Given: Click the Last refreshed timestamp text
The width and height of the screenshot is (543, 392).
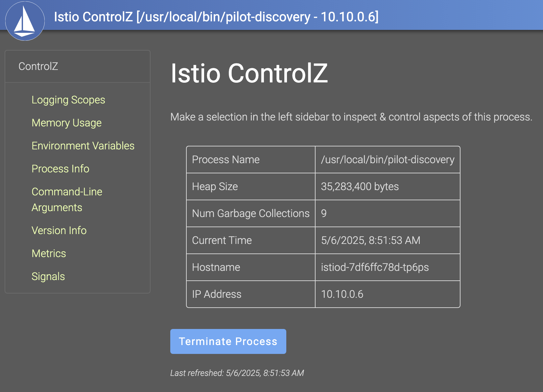Looking at the screenshot, I should click(237, 373).
